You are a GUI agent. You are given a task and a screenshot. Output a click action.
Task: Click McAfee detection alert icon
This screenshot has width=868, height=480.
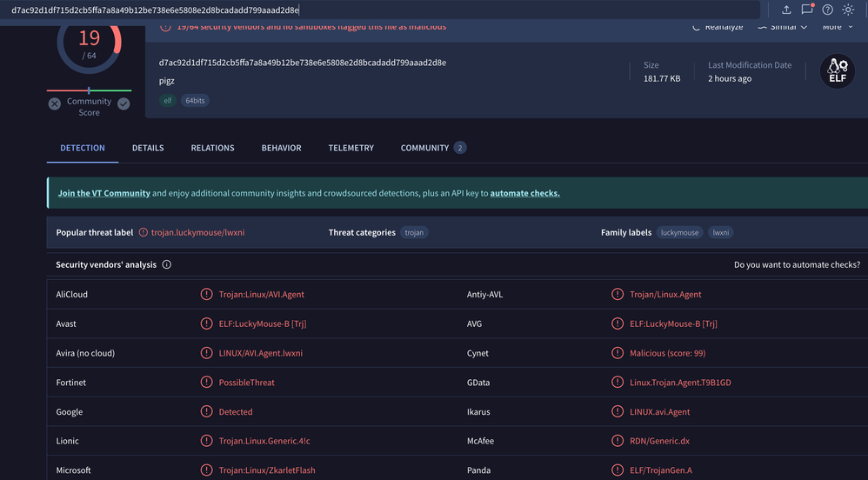[x=618, y=441]
